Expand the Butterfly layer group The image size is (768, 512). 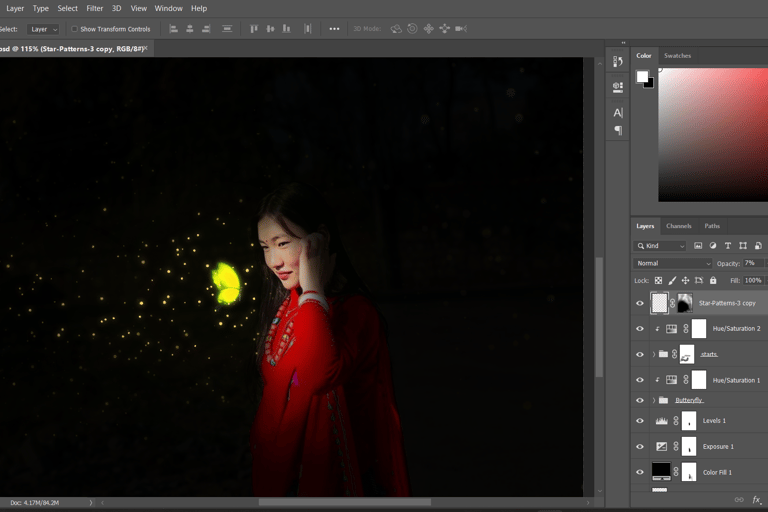[x=654, y=400]
